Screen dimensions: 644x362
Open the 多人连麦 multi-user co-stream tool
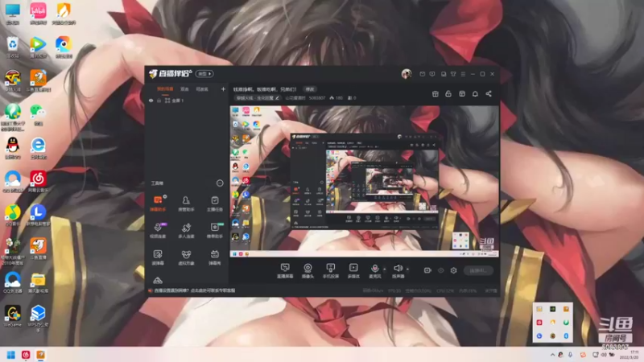click(186, 230)
